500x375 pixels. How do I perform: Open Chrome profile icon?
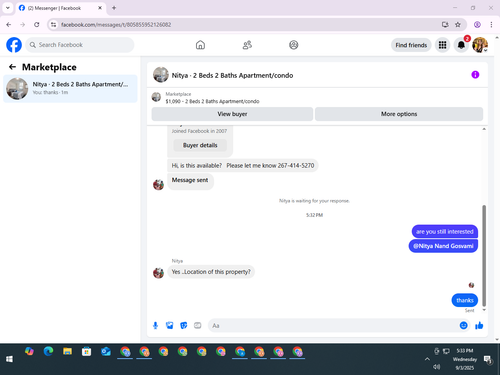pos(477,25)
